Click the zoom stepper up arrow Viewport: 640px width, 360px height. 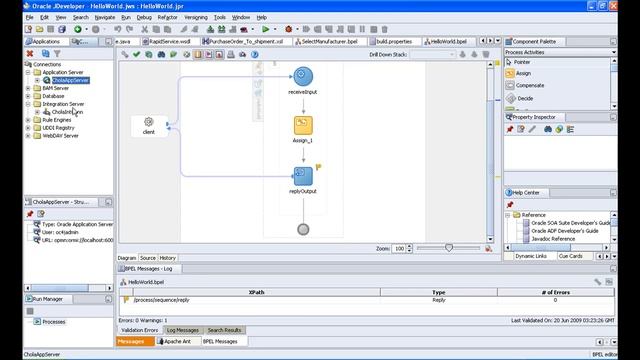pos(409,247)
